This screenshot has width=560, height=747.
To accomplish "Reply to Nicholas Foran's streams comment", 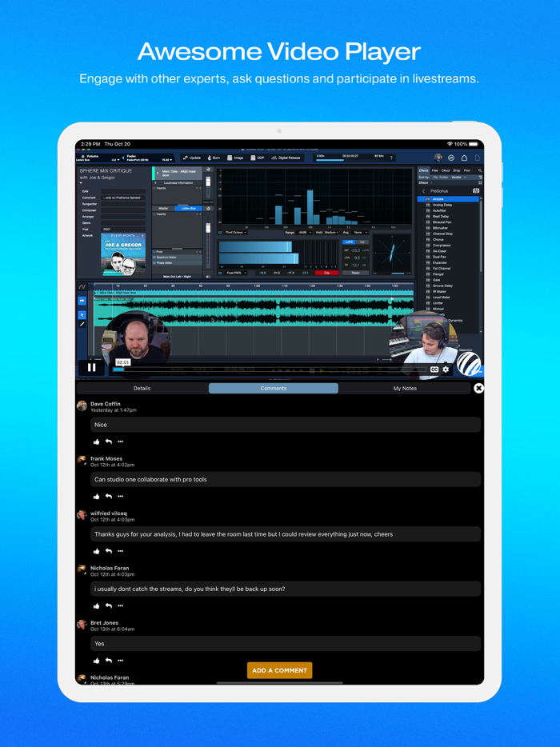I will (109, 606).
